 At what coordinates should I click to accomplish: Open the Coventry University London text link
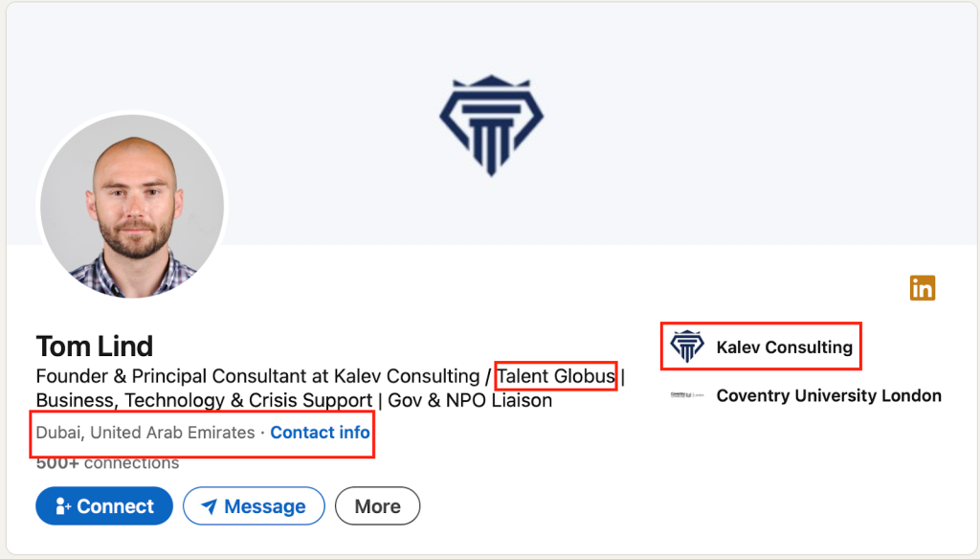tap(829, 395)
